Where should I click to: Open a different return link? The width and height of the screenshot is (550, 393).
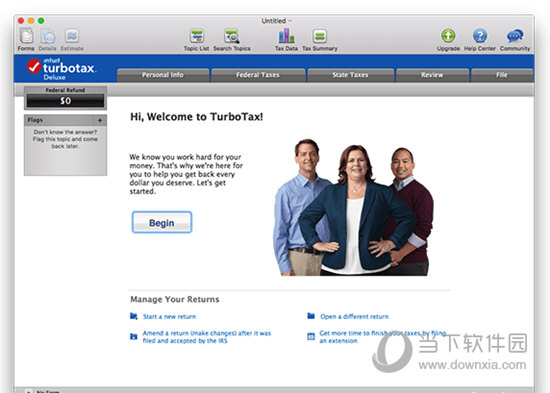tap(354, 317)
